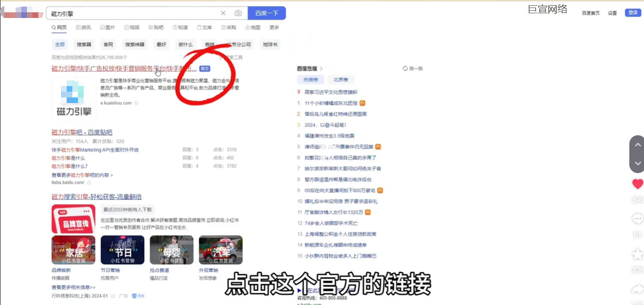Select the 地球书 filter chip
Image resolution: width=644 pixels, height=305 pixels.
270,44
